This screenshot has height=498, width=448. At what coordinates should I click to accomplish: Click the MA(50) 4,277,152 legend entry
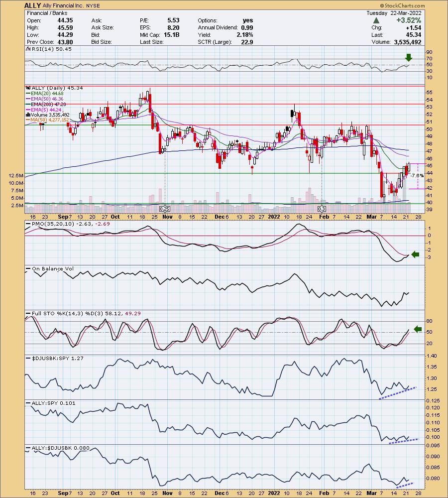(x=48, y=120)
